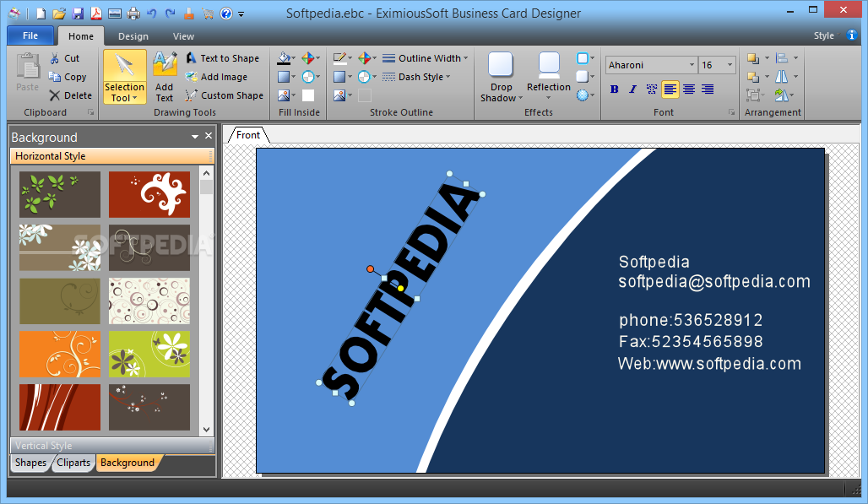Export the card as image
The image size is (868, 504).
(x=115, y=14)
